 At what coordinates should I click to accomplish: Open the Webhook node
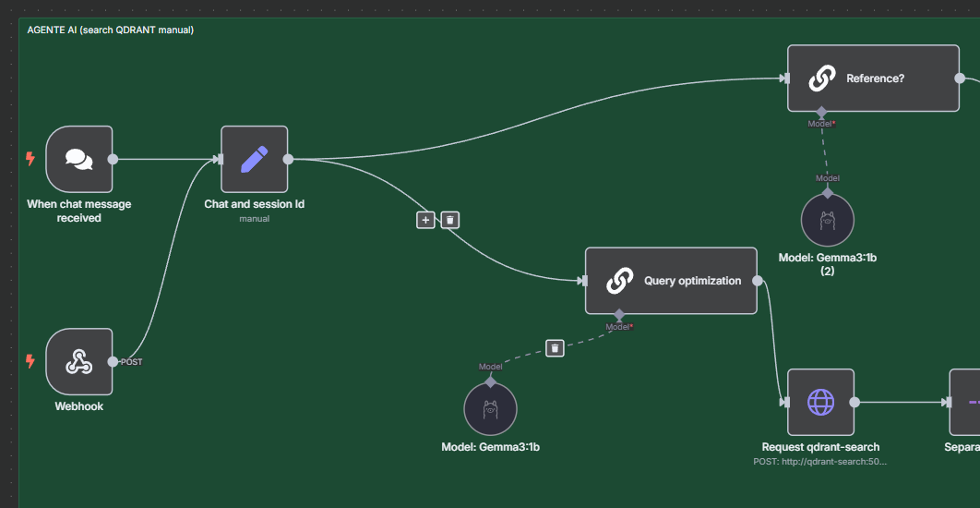point(79,362)
